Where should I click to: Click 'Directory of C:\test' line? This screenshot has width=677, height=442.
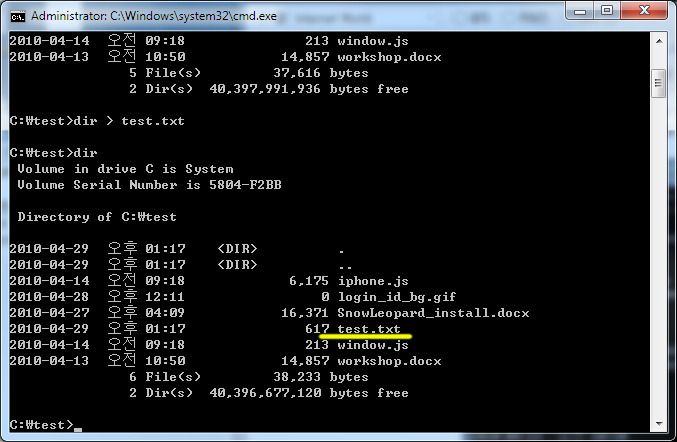(x=97, y=217)
